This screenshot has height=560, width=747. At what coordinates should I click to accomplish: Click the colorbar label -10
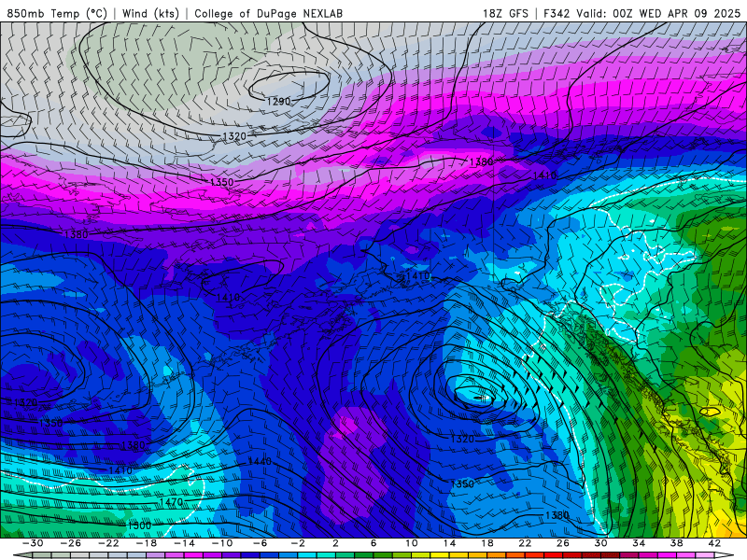click(x=222, y=543)
